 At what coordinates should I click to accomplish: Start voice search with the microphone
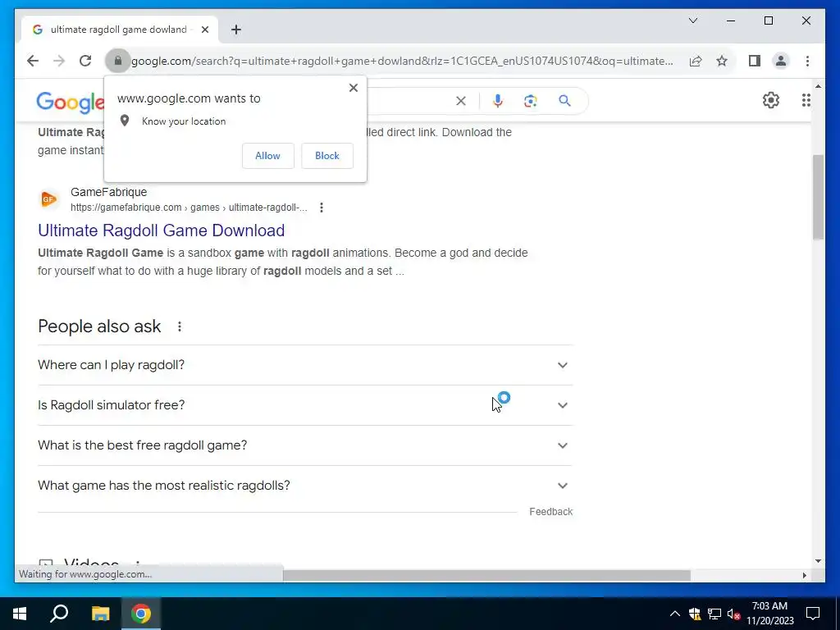pyautogui.click(x=498, y=101)
